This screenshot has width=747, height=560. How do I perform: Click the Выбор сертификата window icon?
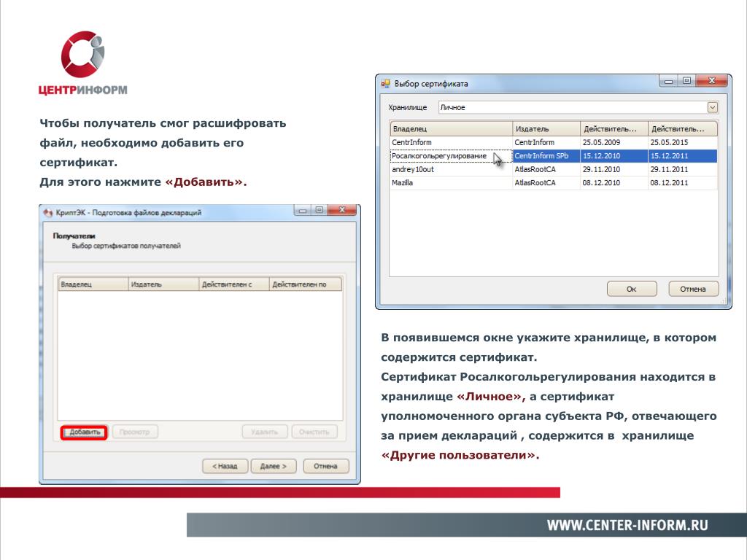pos(385,84)
